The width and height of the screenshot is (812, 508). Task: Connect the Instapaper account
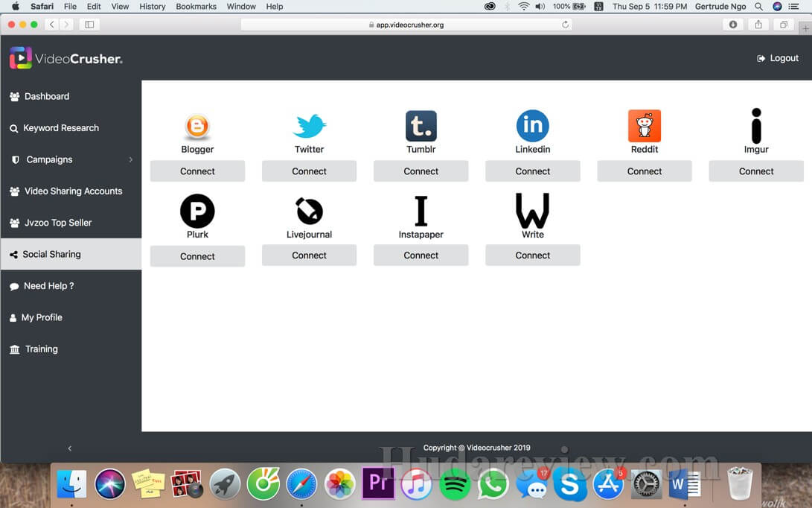(421, 255)
